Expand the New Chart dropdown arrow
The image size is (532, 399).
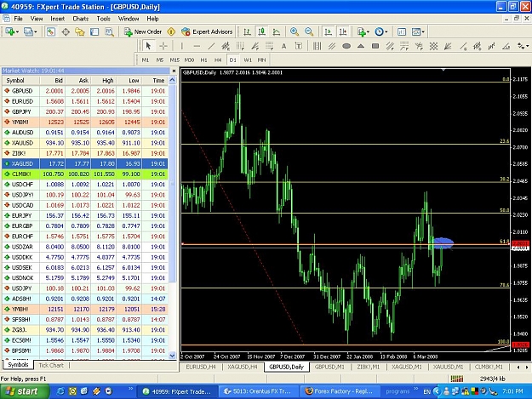tap(17, 32)
